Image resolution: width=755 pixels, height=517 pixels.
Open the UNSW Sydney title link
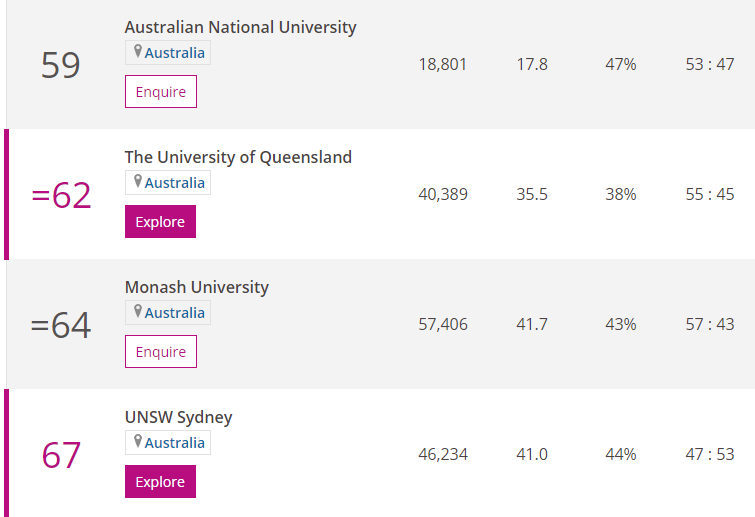[179, 417]
